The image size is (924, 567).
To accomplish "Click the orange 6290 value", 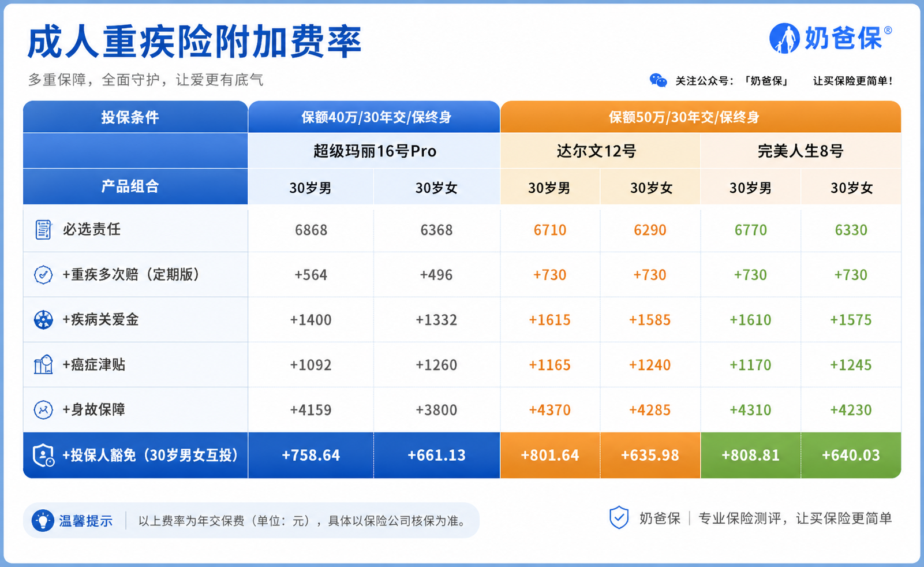I will [x=650, y=230].
